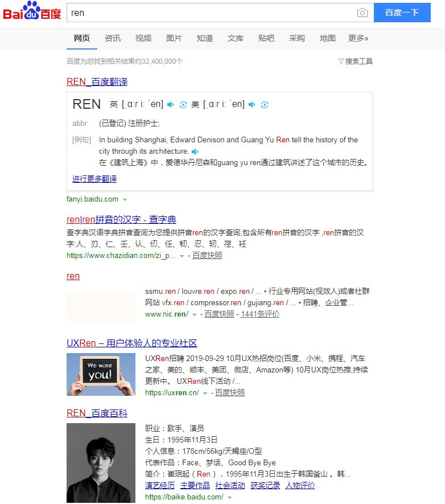445x504 pixels.
Task: Replay American pronunciation loop icon
Action: [x=265, y=104]
